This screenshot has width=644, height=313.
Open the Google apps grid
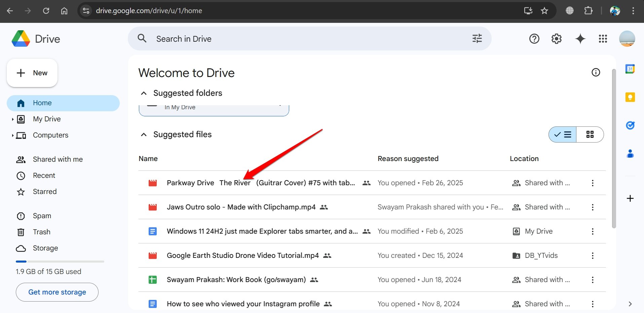click(x=603, y=39)
